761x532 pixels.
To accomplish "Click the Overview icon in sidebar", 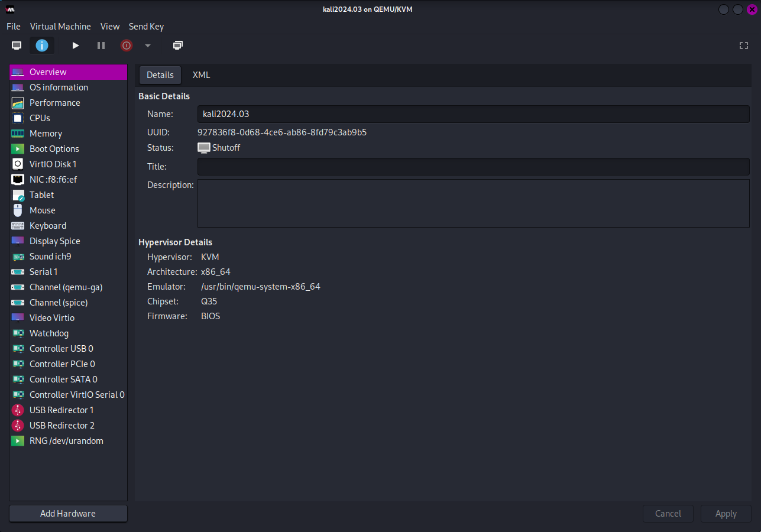I will pos(18,72).
